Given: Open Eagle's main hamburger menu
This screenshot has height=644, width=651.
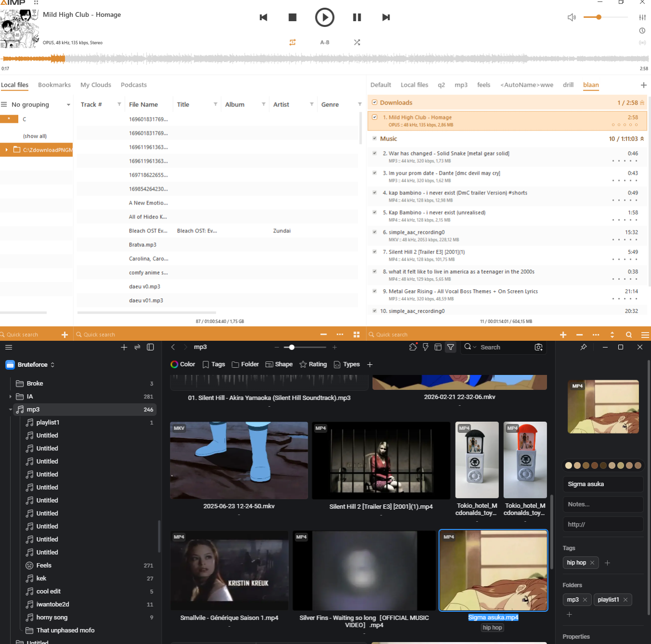Looking at the screenshot, I should [9, 347].
